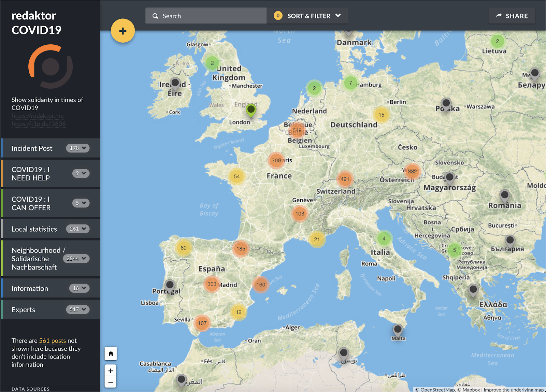546x392 pixels.
Task: Select the gray pin on Malta
Action: coord(398,330)
